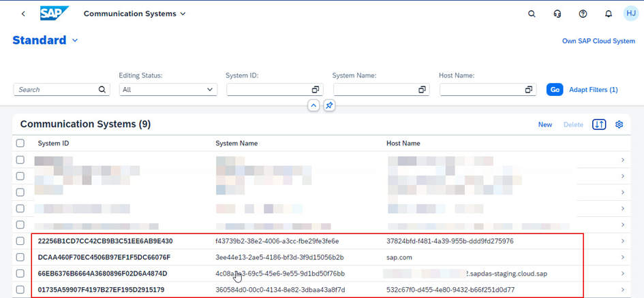The height and width of the screenshot is (298, 644).
Task: Toggle the select-all checkbox in header
Action: (20, 144)
